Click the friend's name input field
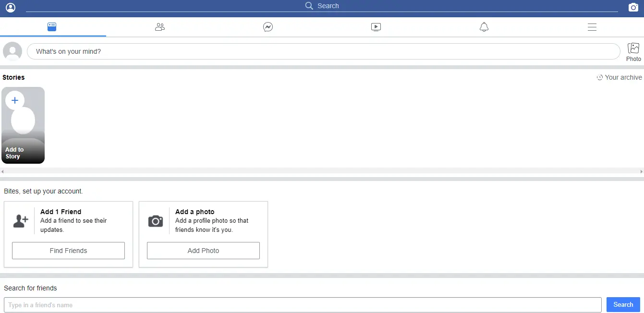Screen dimensions: 644x313 click(303, 305)
